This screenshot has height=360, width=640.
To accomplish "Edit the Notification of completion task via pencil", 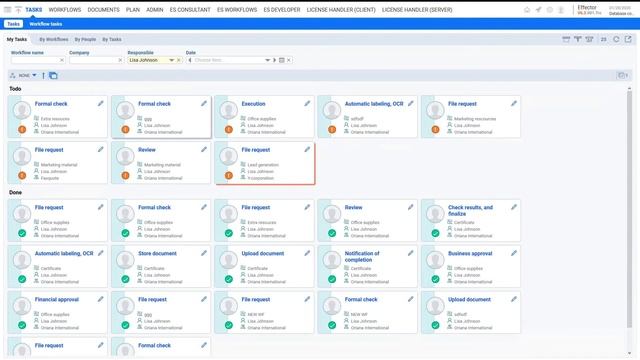I will tap(410, 253).
